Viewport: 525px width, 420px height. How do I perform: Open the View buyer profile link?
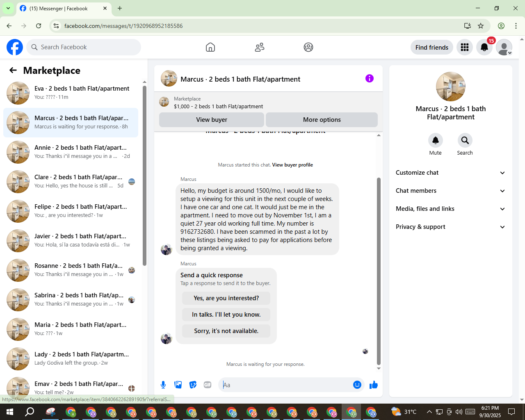[292, 165]
